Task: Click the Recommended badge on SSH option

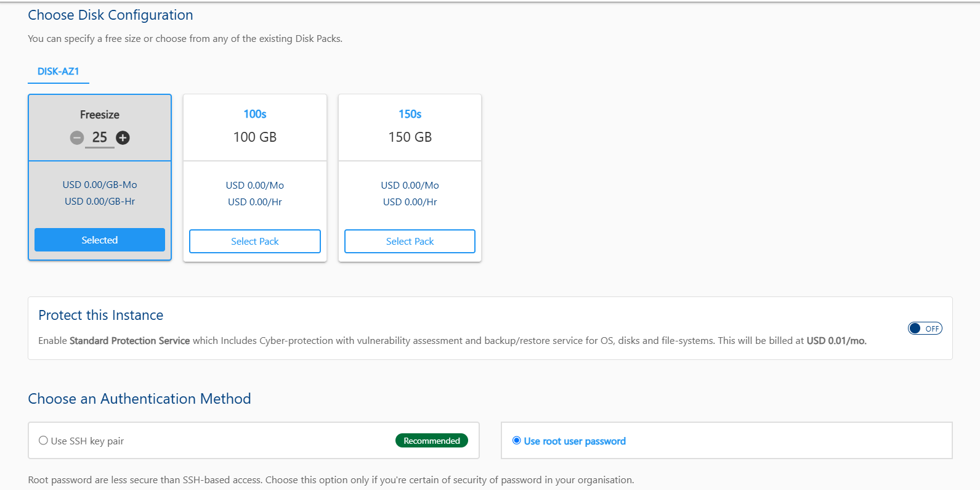Action: [x=432, y=441]
